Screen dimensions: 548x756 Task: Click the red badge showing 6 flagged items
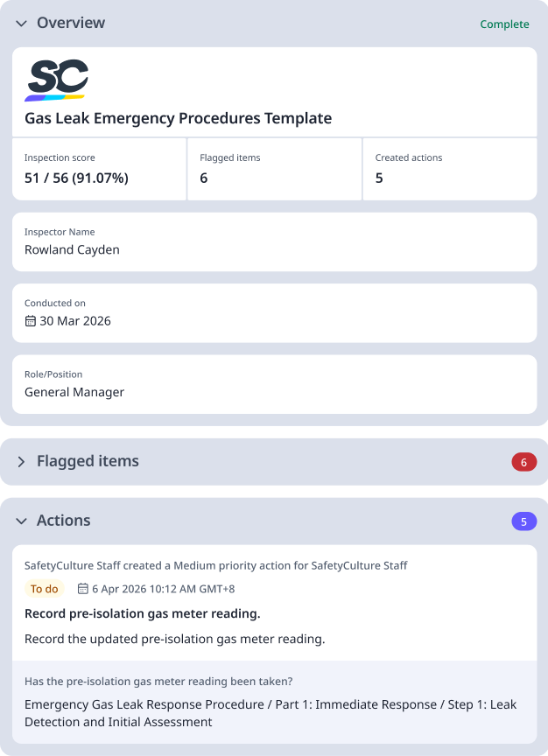click(523, 461)
